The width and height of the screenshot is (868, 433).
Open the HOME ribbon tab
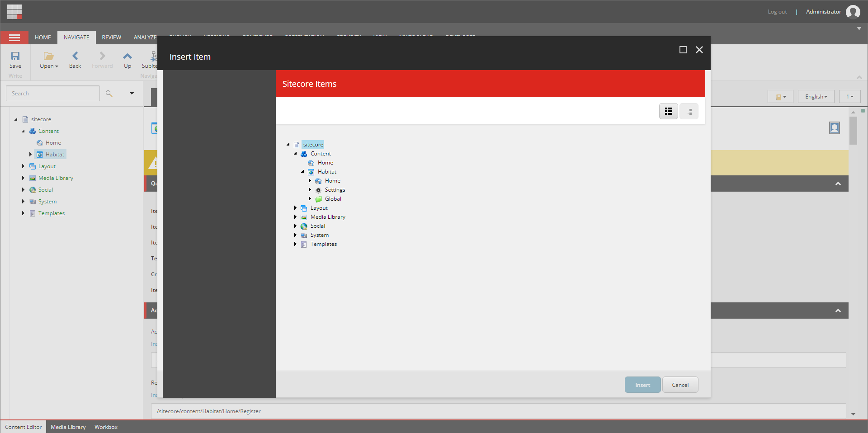pyautogui.click(x=43, y=38)
